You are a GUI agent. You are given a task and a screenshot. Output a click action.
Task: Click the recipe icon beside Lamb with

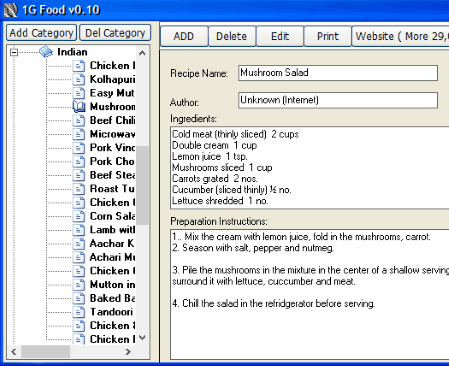pyautogui.click(x=79, y=230)
